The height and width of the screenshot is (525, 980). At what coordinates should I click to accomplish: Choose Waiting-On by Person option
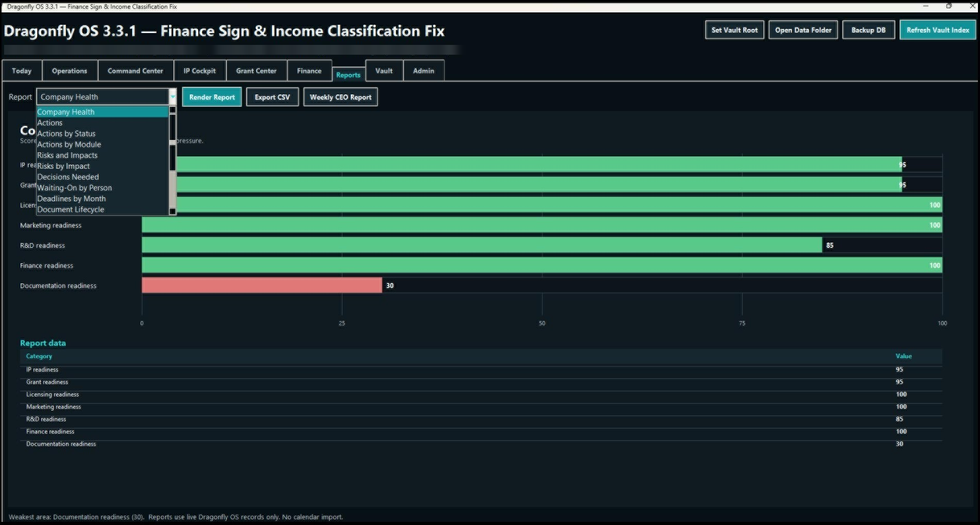(102, 188)
